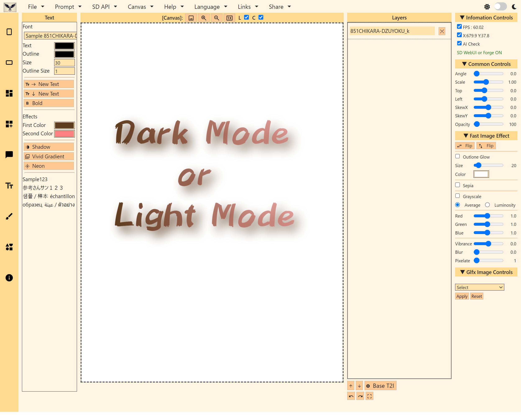Open the Glfx Select dropdown
Image resolution: width=521 pixels, height=420 pixels.
click(479, 287)
